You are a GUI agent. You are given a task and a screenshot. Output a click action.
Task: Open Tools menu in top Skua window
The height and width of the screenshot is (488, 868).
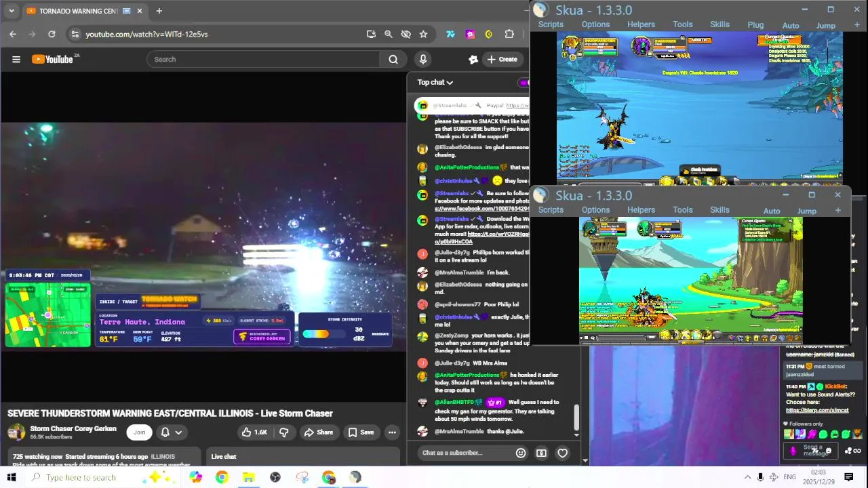(x=682, y=24)
